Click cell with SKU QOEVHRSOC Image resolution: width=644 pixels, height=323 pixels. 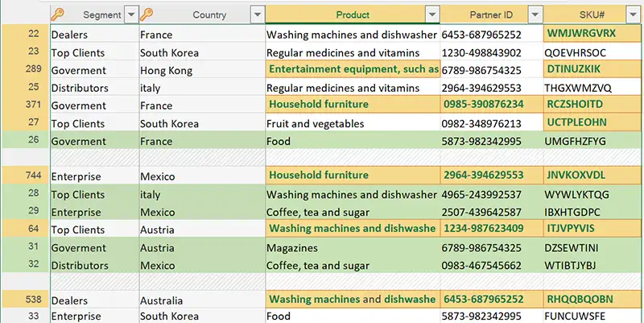[592, 52]
